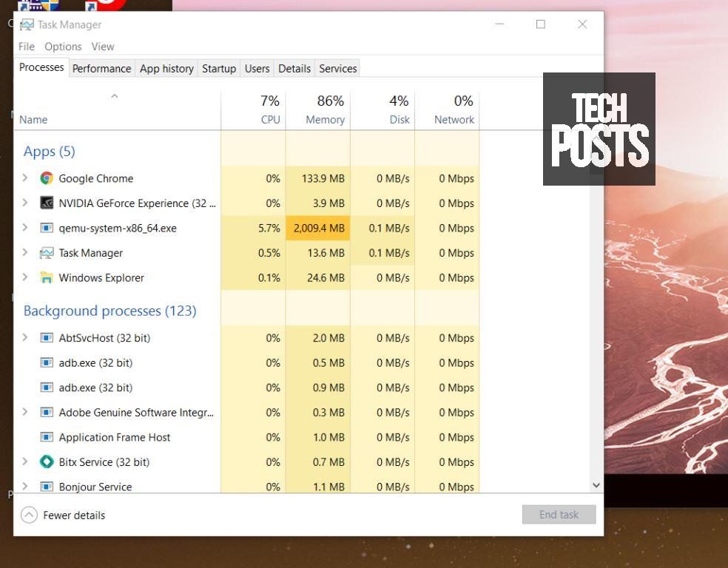Click the Fewer details link
This screenshot has height=568, width=728.
click(74, 515)
